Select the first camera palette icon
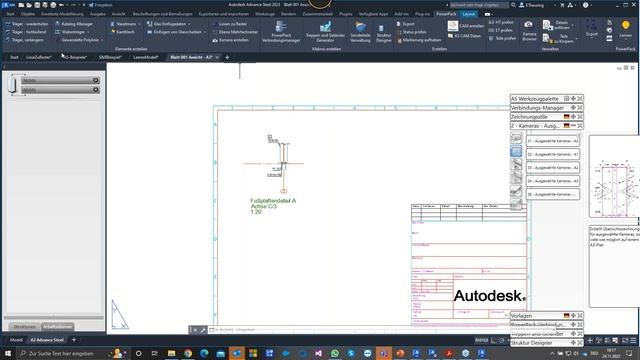Viewport: 640px width, 360px height. click(x=516, y=138)
